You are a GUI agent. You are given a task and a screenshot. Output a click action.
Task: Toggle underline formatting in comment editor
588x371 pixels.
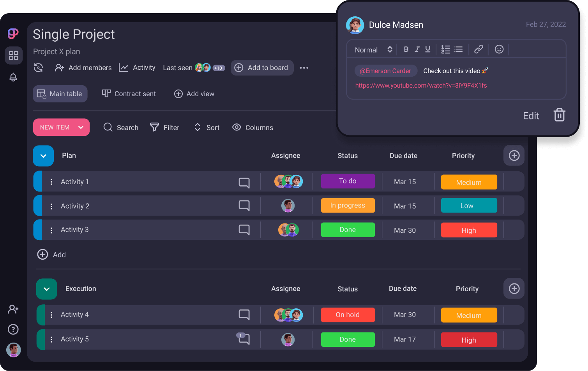coord(428,49)
